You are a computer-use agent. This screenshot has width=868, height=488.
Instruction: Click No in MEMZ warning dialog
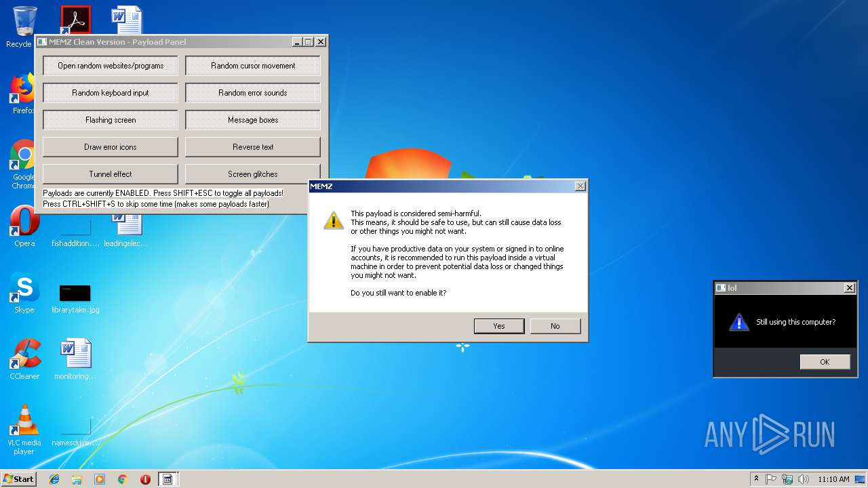point(555,326)
